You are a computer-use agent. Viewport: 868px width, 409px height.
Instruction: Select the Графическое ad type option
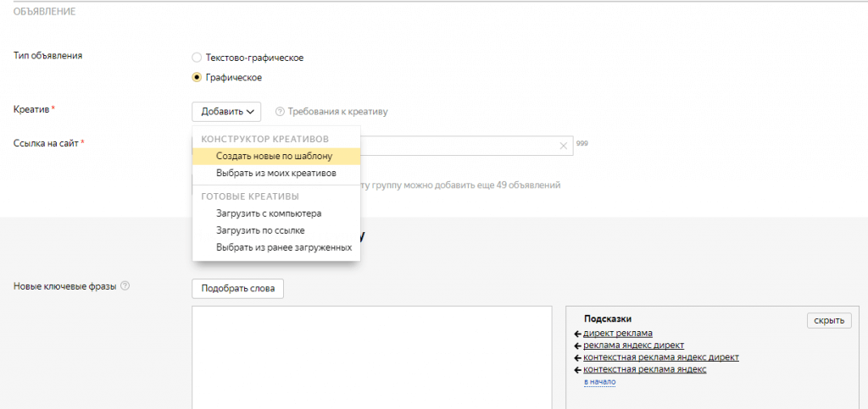click(198, 78)
